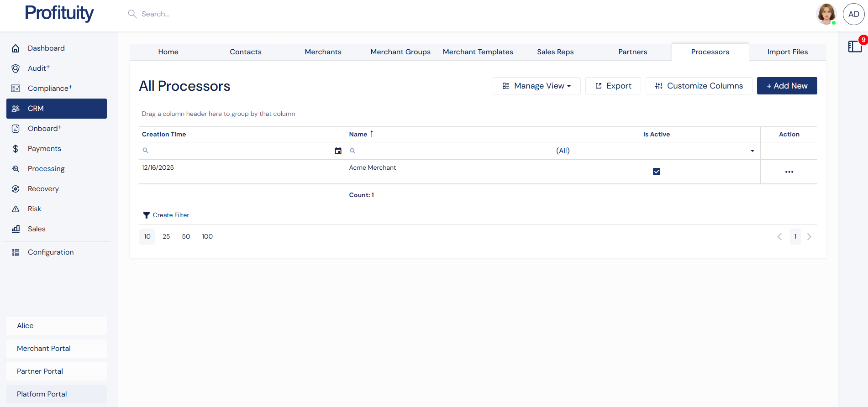The width and height of the screenshot is (868, 407).
Task: Open the notifications panel icon with badge
Action: click(855, 47)
